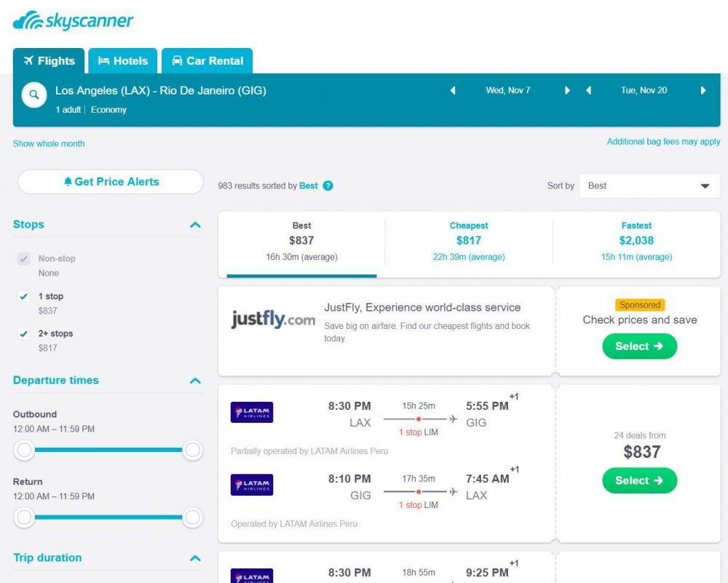The image size is (728, 583).
Task: Uncheck the 1 stop filter
Action: pyautogui.click(x=24, y=296)
